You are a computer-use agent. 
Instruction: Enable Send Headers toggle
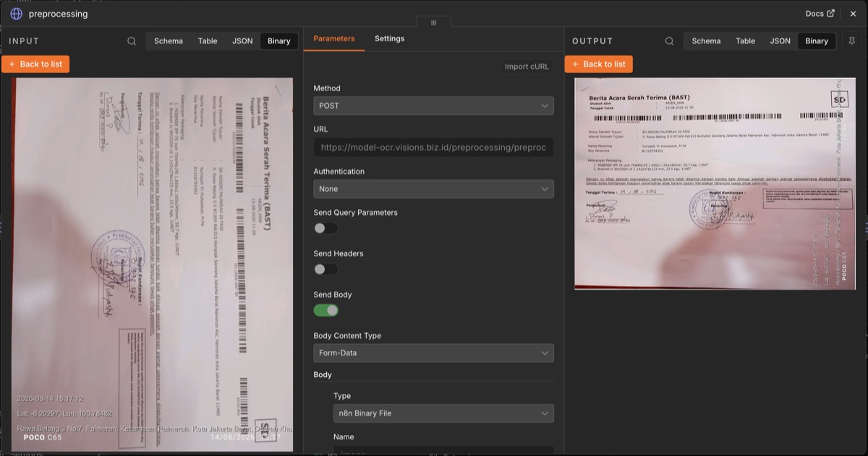(325, 269)
